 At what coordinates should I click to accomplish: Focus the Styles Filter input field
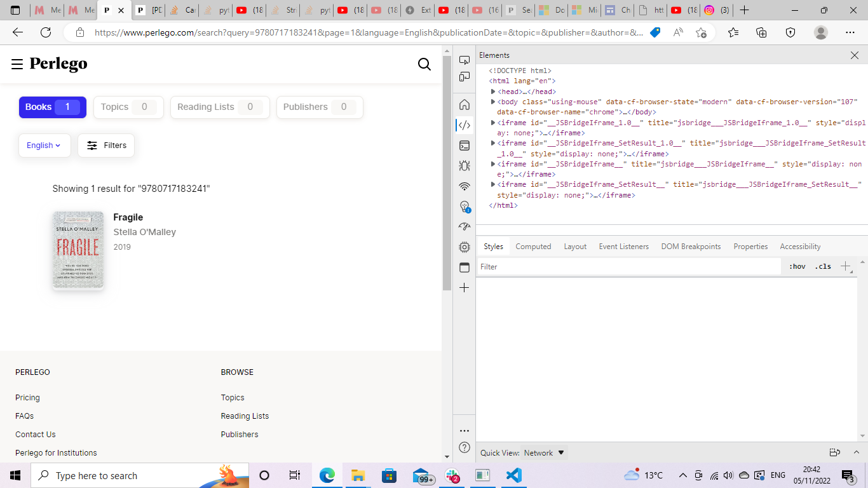629,267
